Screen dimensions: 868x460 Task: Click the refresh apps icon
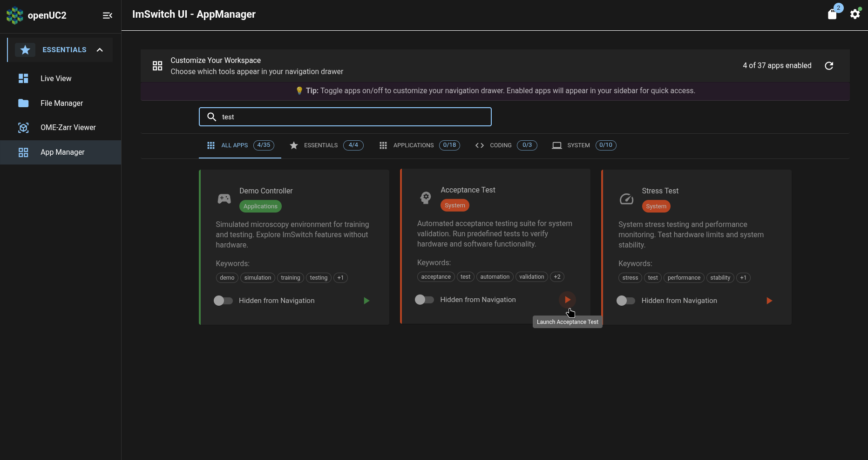click(829, 66)
